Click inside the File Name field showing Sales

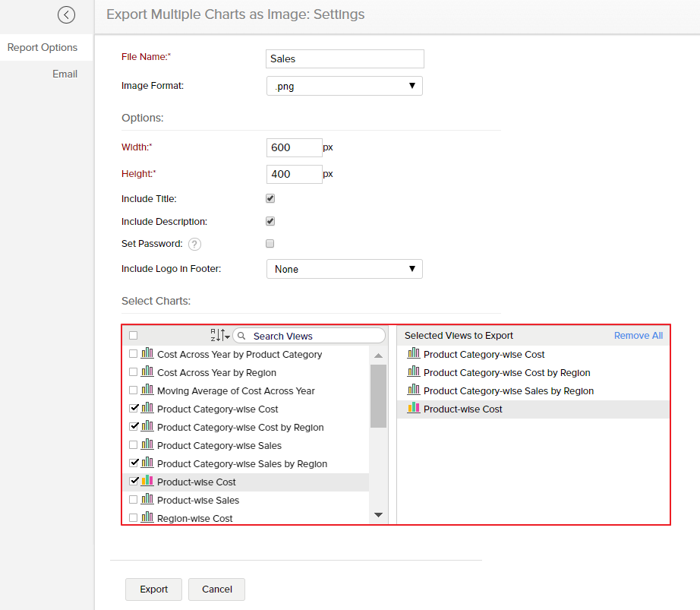[344, 58]
